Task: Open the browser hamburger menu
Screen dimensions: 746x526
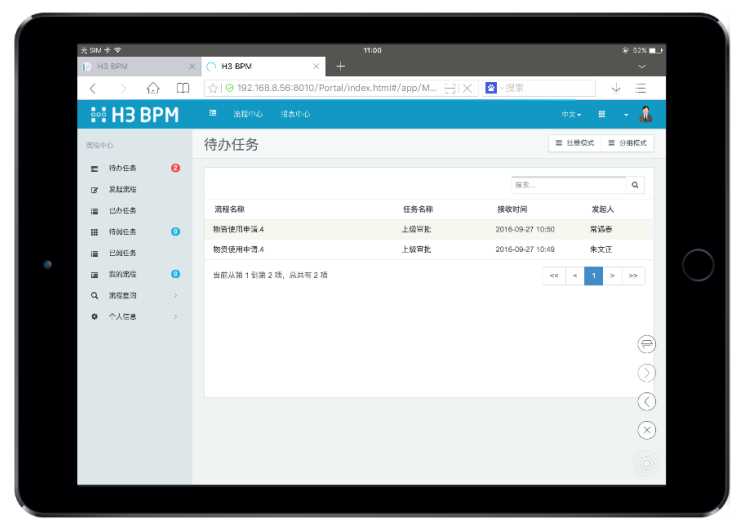Action: pyautogui.click(x=641, y=88)
